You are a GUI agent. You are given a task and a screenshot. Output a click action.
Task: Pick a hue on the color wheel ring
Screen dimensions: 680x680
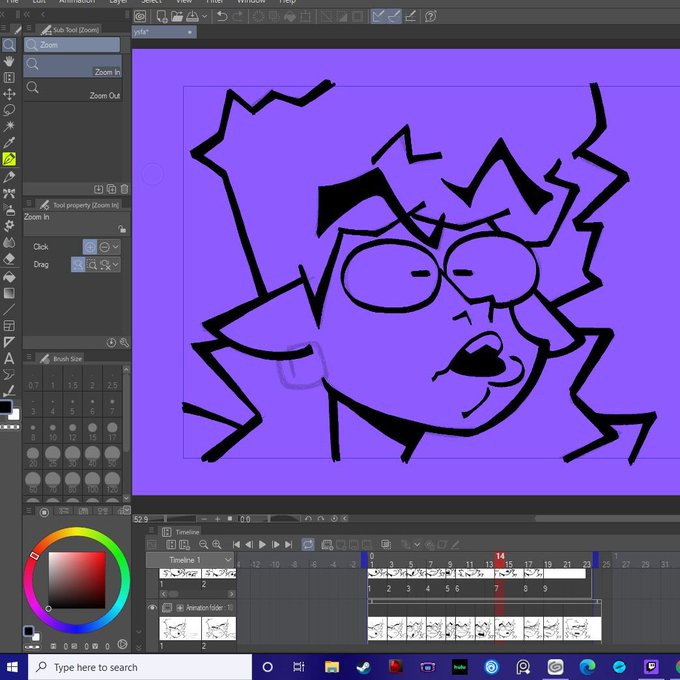click(77, 533)
